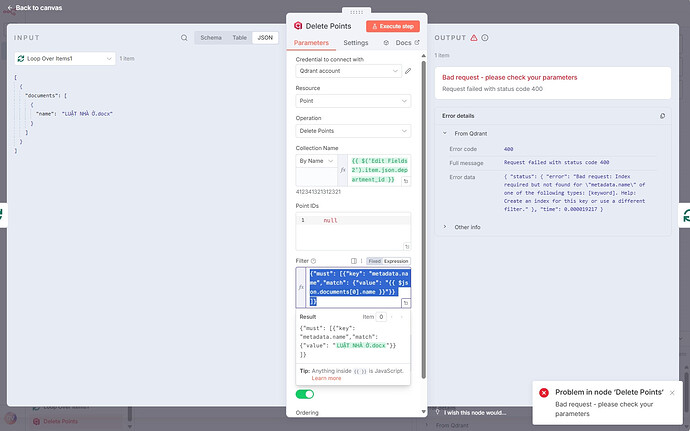The height and width of the screenshot is (431, 690).
Task: Switch Filter mode to Expression
Action: point(396,261)
